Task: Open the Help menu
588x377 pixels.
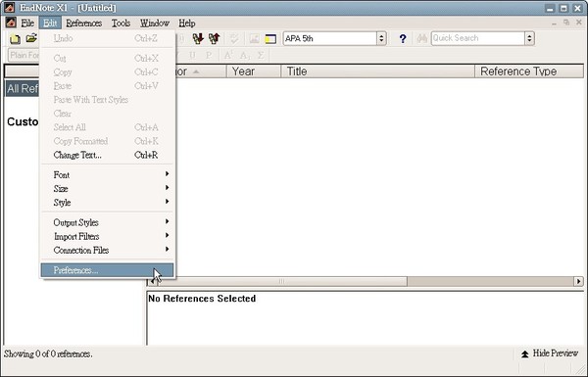Action: click(187, 23)
